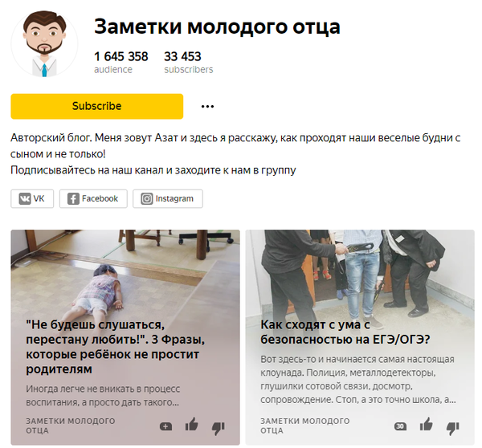482x448 pixels.
Task: Open article "Как сходят с ума с безопасностью на ЕГЭ/ОГЭ?"
Action: pos(345,332)
